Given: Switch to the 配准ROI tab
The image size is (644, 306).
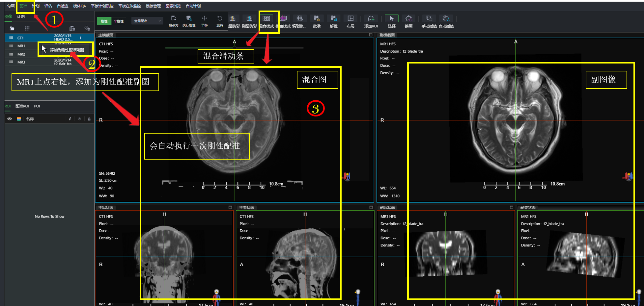Looking at the screenshot, I should point(22,106).
